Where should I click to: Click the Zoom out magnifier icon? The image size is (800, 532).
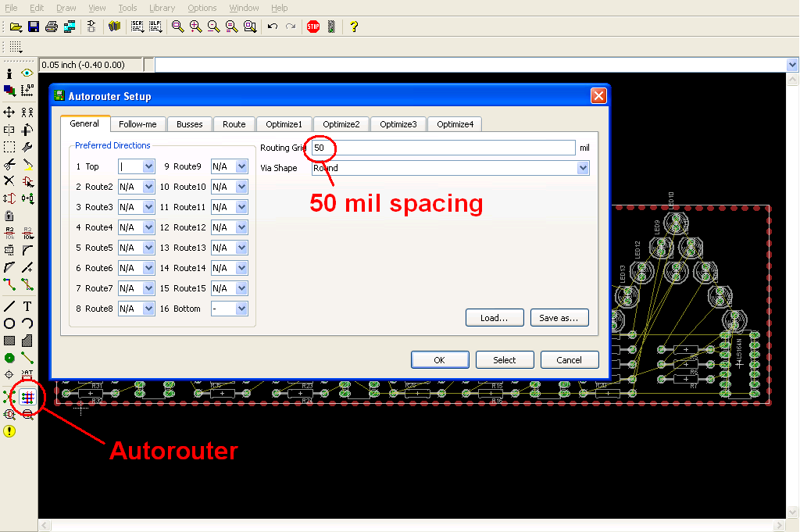pos(213,27)
